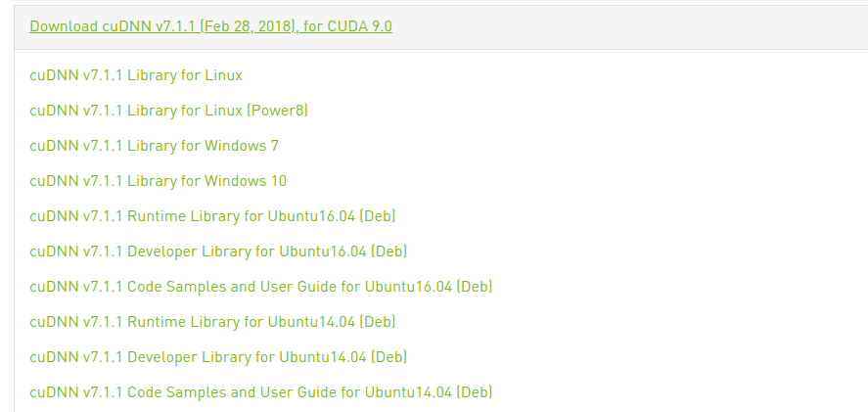Download the Ubuntu14.04 developer Deb package
Image resolution: width=868 pixels, height=412 pixels.
click(218, 357)
